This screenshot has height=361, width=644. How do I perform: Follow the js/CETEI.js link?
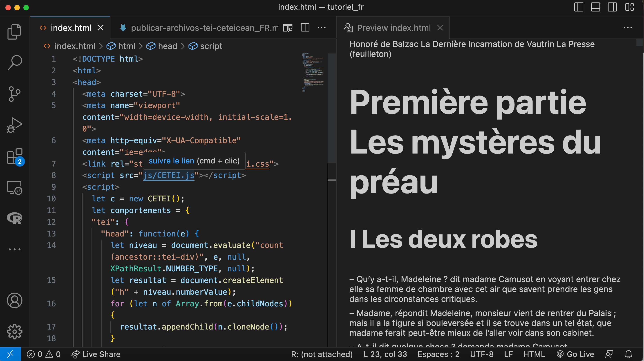coord(169,175)
